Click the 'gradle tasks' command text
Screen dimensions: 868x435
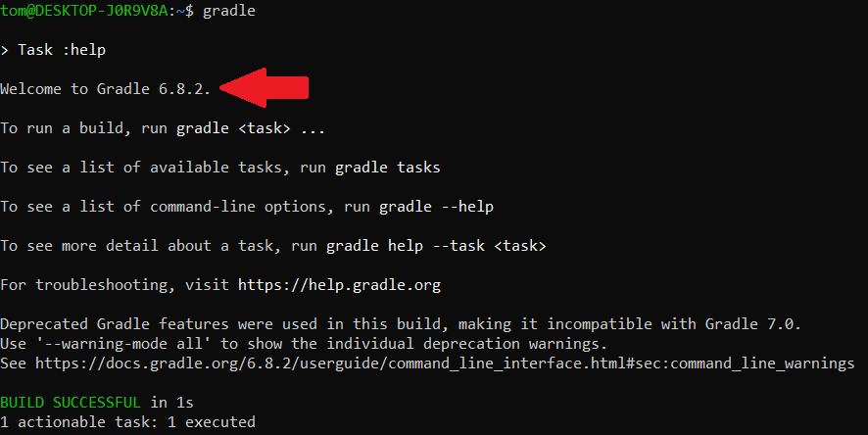388,168
